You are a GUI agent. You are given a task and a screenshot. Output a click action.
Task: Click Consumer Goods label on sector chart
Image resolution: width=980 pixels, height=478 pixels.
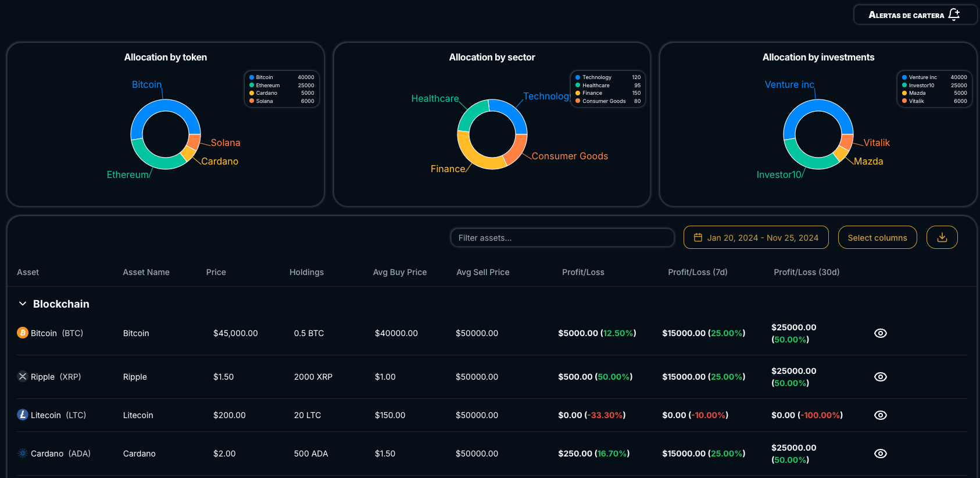click(x=570, y=156)
